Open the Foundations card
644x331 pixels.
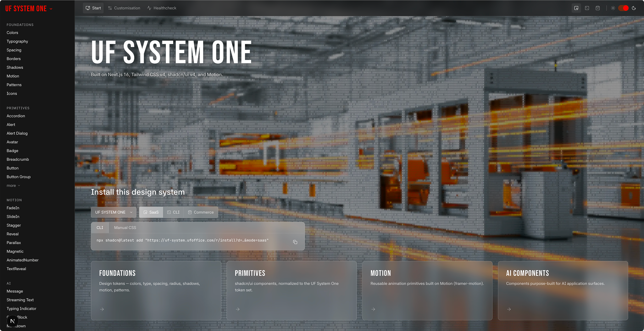pyautogui.click(x=156, y=291)
